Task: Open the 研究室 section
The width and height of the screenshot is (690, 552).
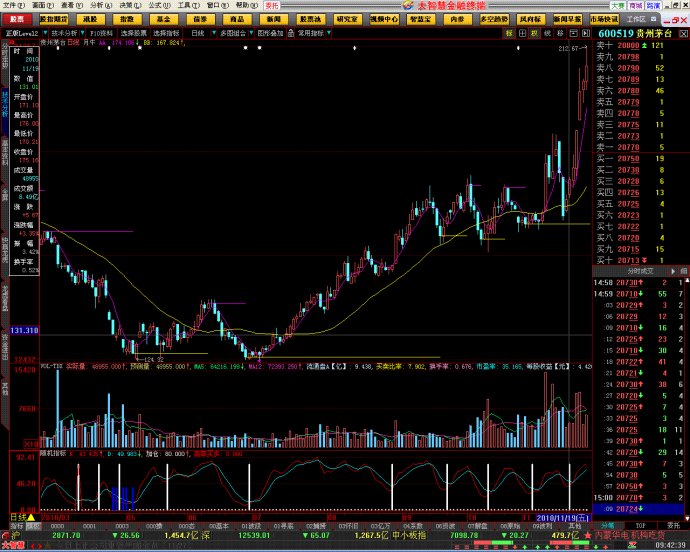Action: tap(347, 19)
